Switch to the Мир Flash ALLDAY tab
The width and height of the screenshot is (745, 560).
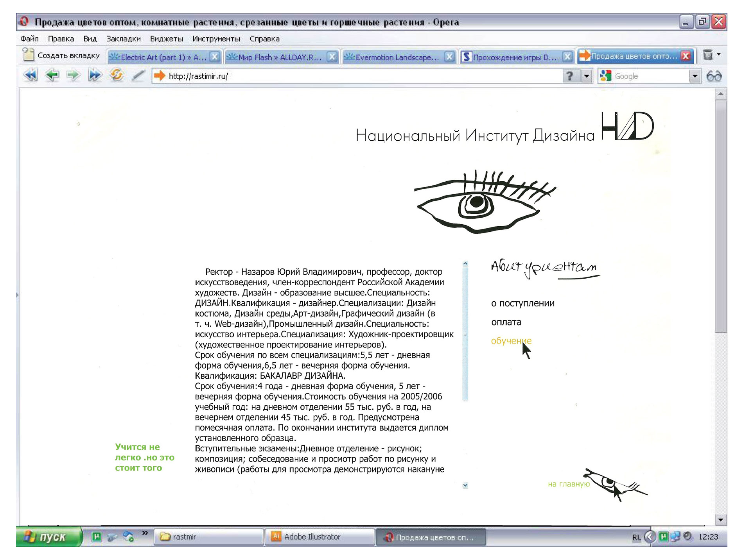click(x=281, y=57)
